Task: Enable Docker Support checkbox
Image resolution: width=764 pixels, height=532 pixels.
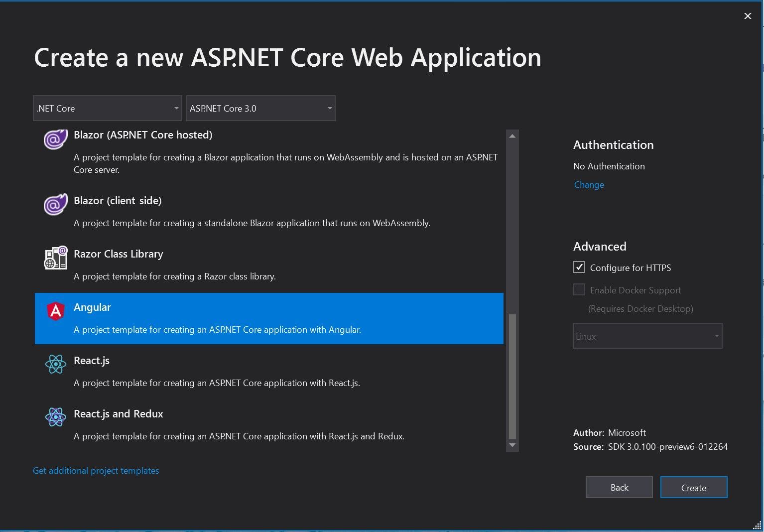Action: 579,289
